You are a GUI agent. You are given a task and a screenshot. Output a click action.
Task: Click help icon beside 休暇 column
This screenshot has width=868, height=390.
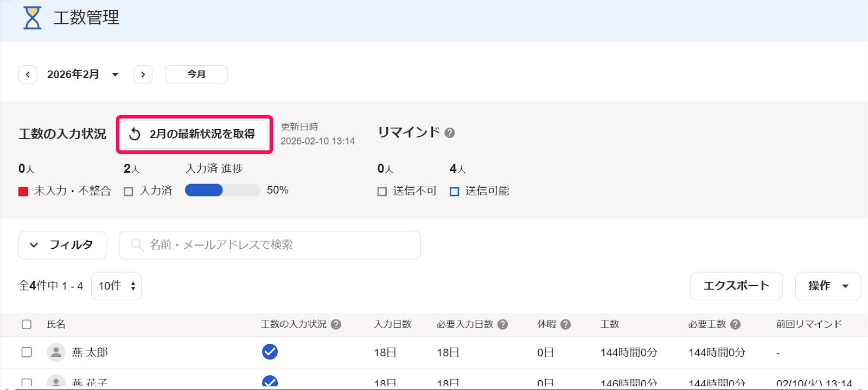point(566,324)
